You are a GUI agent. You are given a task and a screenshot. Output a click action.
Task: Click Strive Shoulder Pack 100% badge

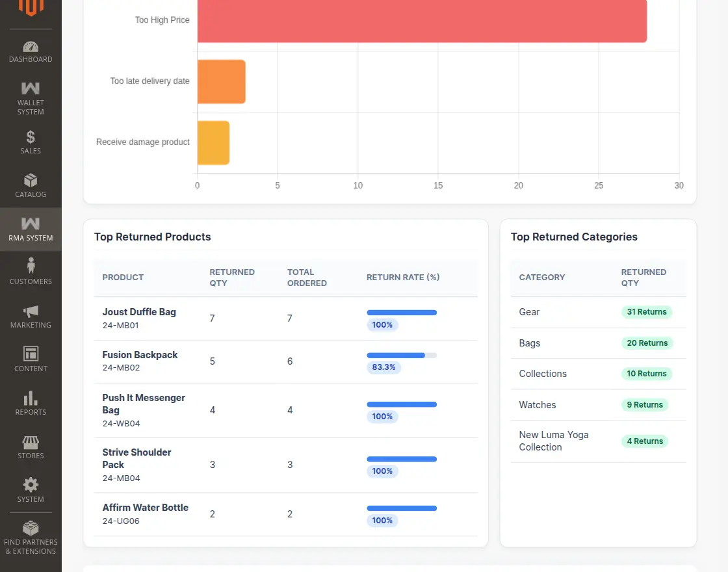pyautogui.click(x=382, y=471)
